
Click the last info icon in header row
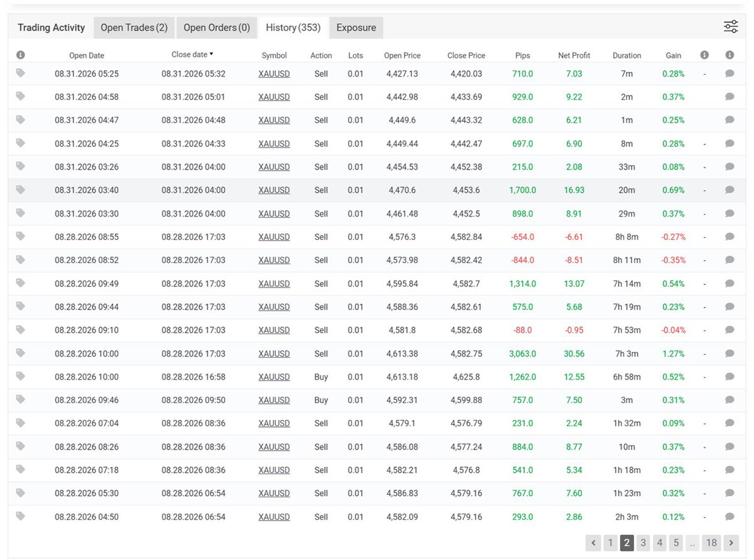(729, 55)
